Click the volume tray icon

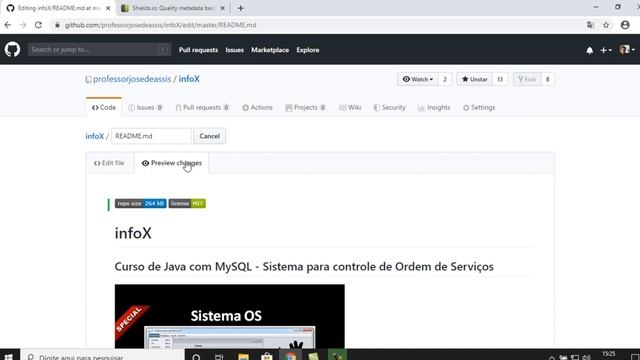pyautogui.click(x=587, y=357)
